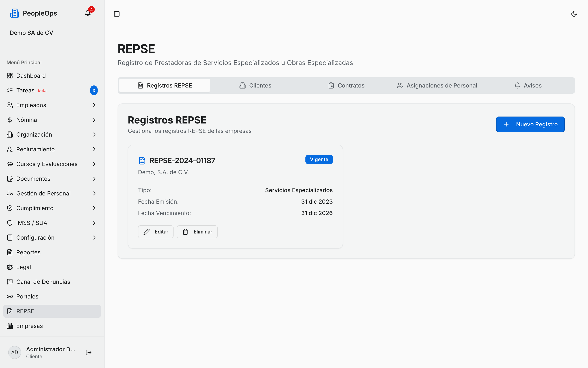Switch to dark mode moon icon

[574, 14]
